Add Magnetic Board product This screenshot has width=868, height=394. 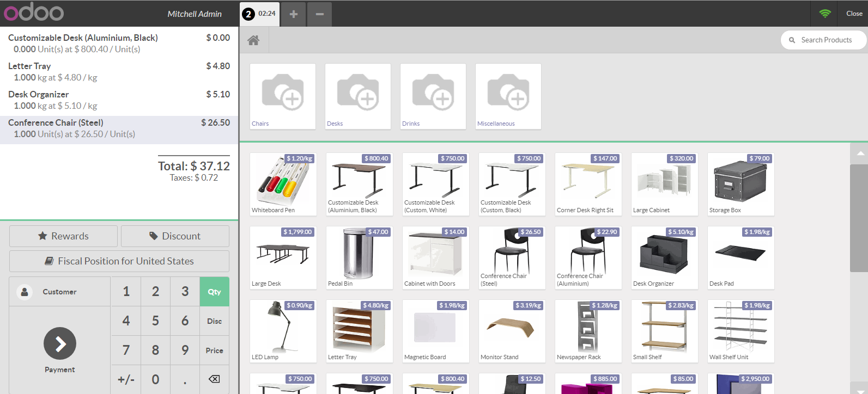pyautogui.click(x=435, y=331)
